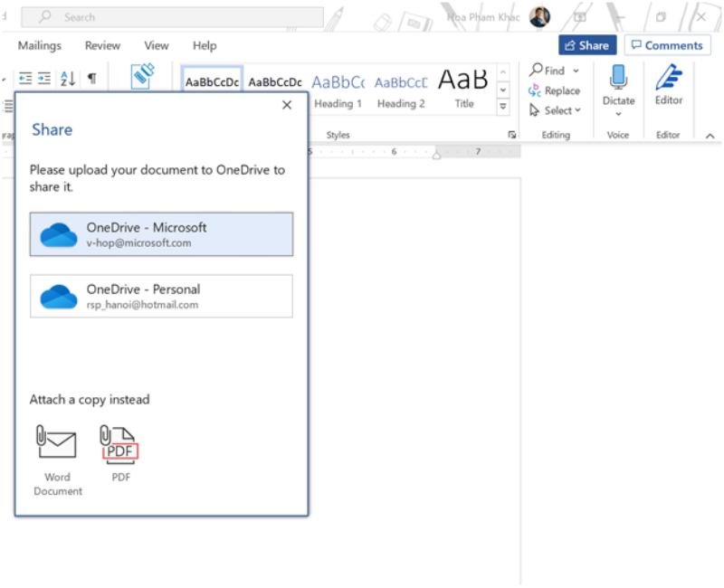
Task: Click the Dictate microphone icon
Action: coord(619,80)
